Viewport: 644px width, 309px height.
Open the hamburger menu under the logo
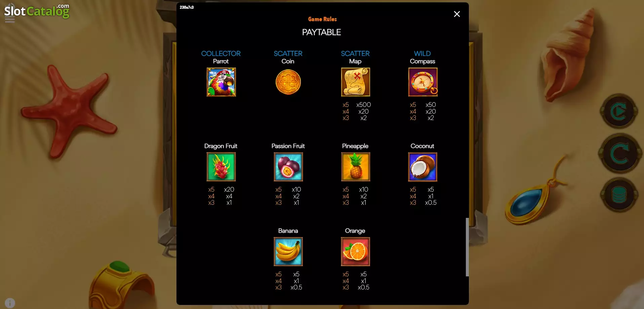point(10,20)
